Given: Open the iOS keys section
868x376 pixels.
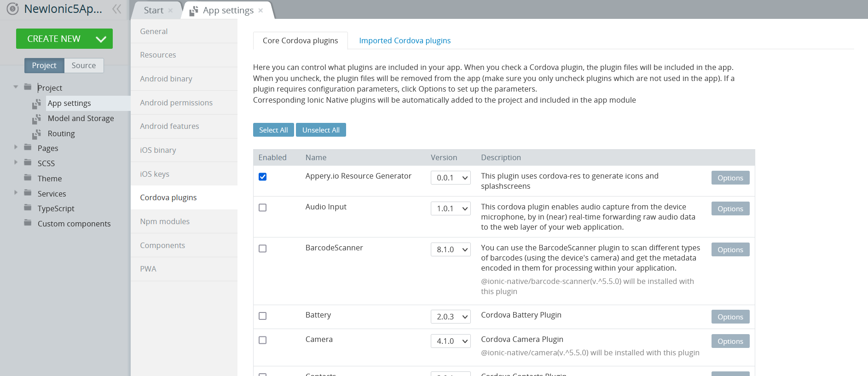Looking at the screenshot, I should pyautogui.click(x=184, y=174).
